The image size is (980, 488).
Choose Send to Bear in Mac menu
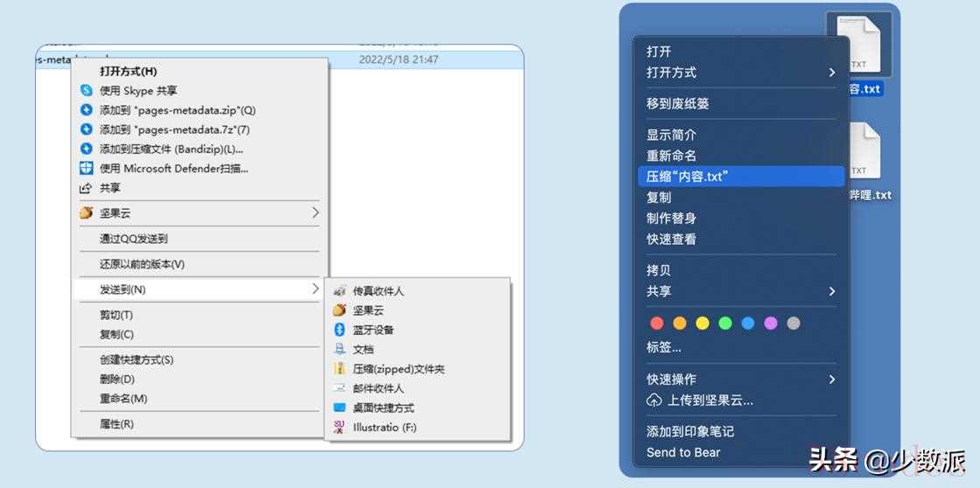[683, 452]
